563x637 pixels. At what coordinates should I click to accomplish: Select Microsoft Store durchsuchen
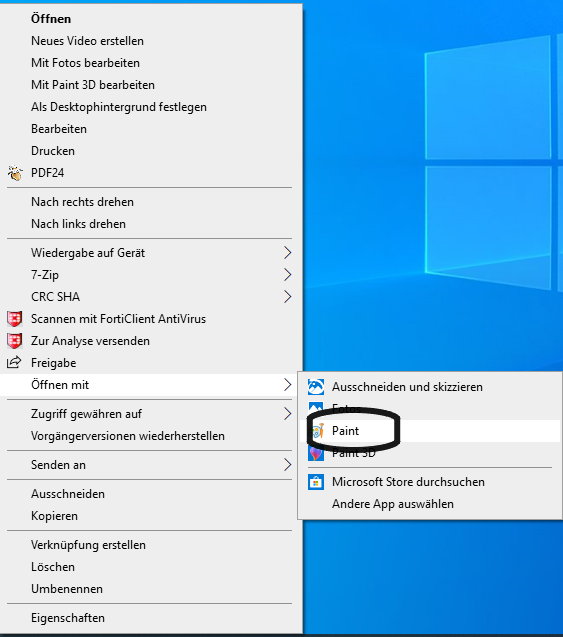click(x=430, y=482)
